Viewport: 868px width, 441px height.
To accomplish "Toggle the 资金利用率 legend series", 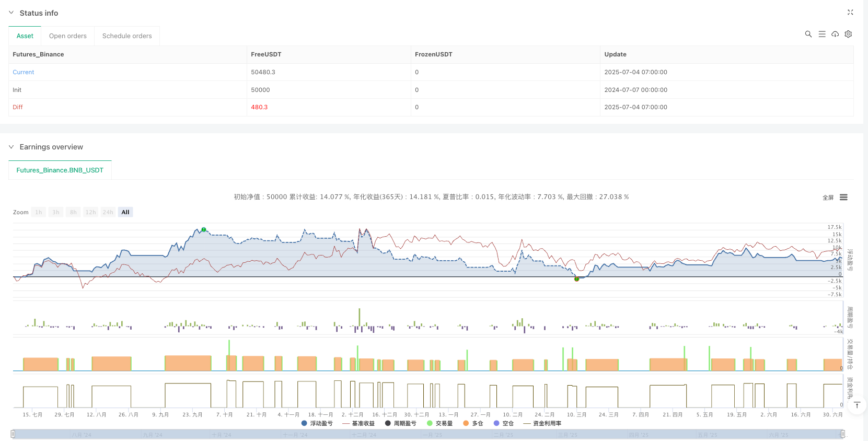I will click(542, 423).
